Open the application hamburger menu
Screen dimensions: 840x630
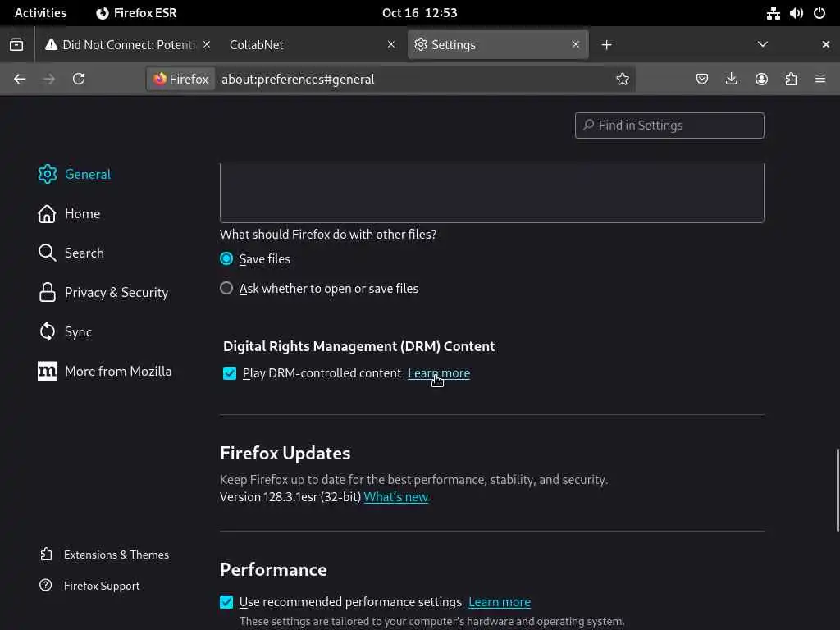pyautogui.click(x=820, y=79)
